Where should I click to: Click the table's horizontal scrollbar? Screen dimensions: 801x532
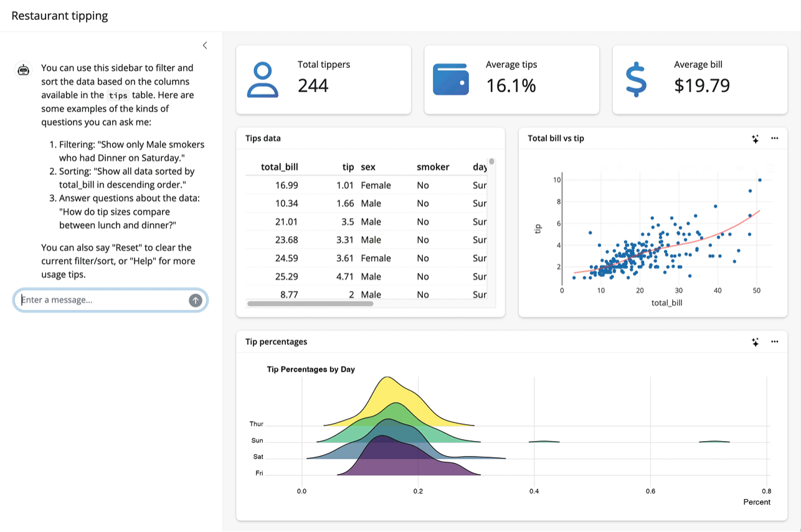[310, 304]
